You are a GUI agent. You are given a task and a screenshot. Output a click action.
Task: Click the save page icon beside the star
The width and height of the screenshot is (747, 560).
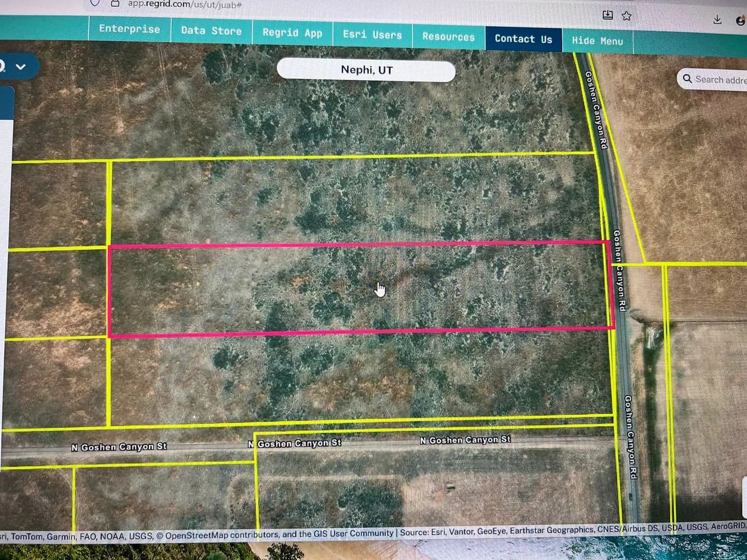coord(607,15)
